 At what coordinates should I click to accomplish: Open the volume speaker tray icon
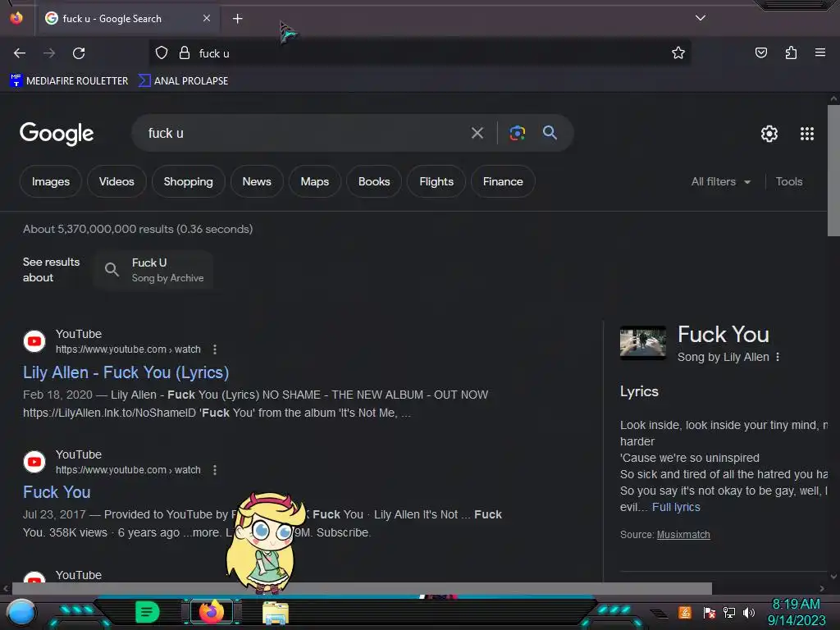coord(748,612)
